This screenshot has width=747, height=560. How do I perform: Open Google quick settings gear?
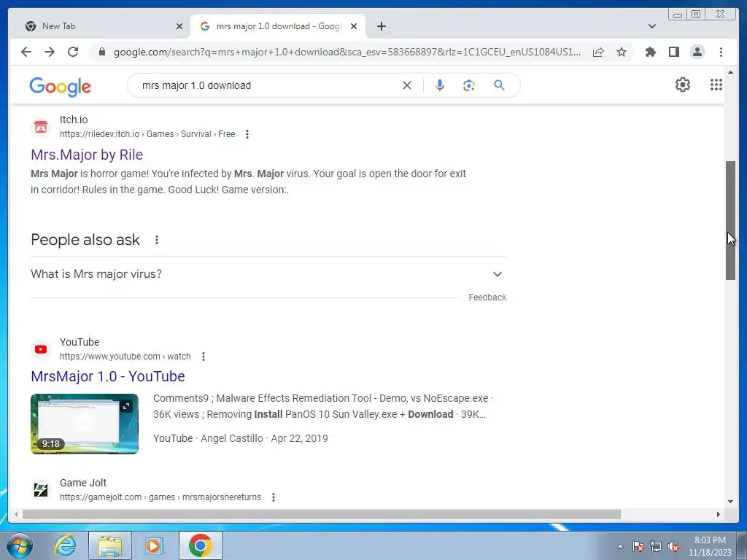pos(683,85)
